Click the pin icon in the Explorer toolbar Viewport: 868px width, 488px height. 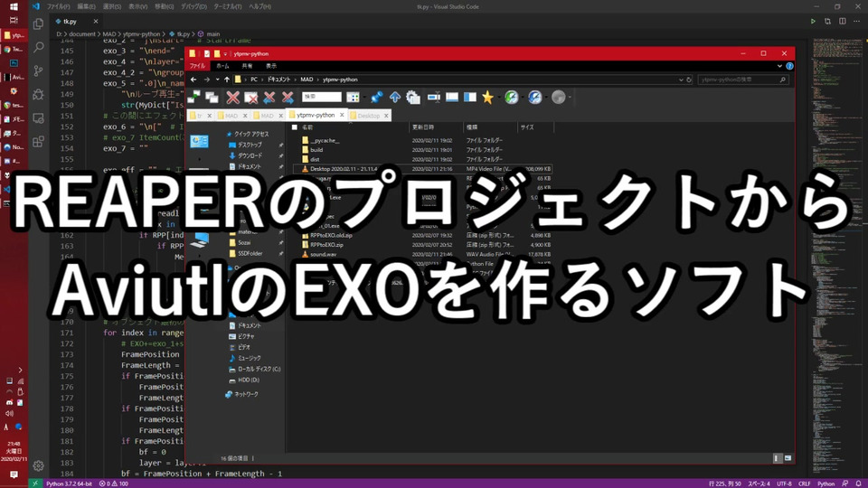[376, 98]
